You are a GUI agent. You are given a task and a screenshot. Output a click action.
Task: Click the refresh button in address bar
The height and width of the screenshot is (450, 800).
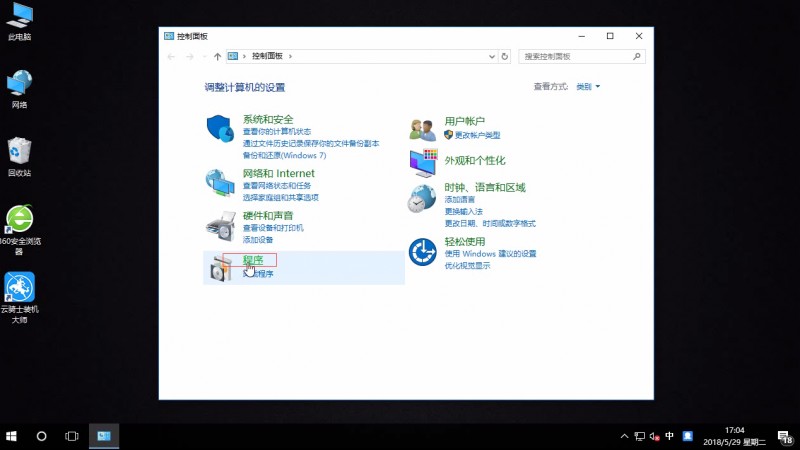(505, 56)
